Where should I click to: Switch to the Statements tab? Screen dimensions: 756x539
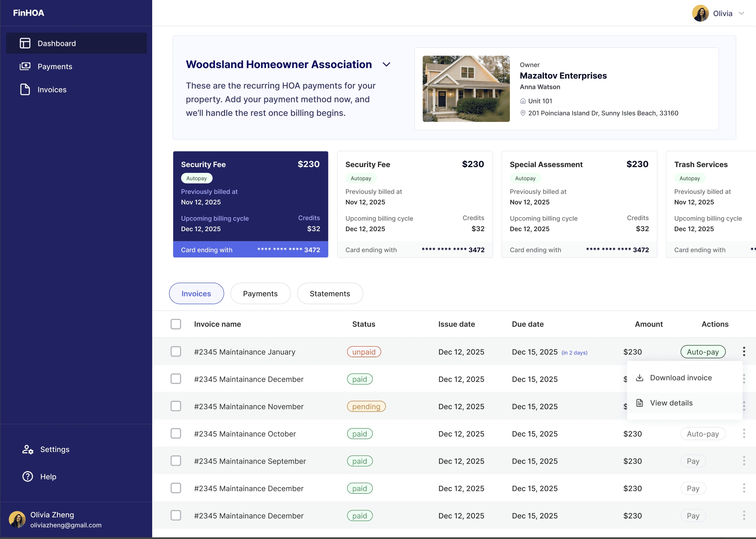point(330,293)
